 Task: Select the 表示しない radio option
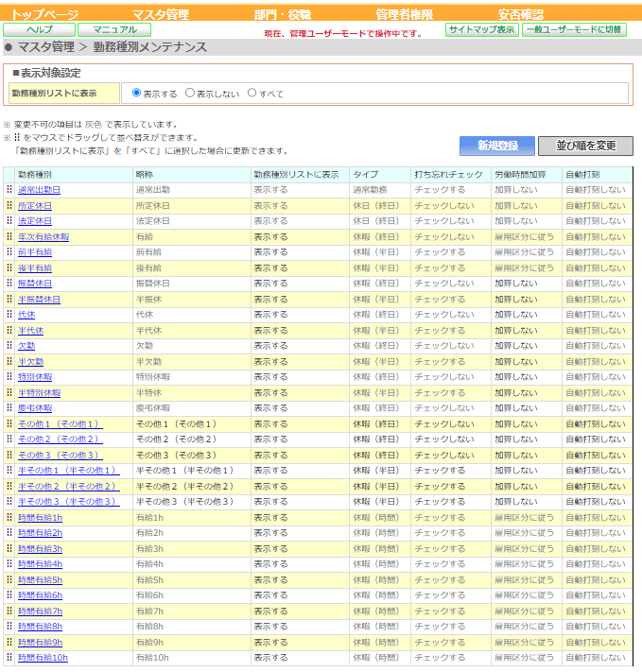coord(189,93)
